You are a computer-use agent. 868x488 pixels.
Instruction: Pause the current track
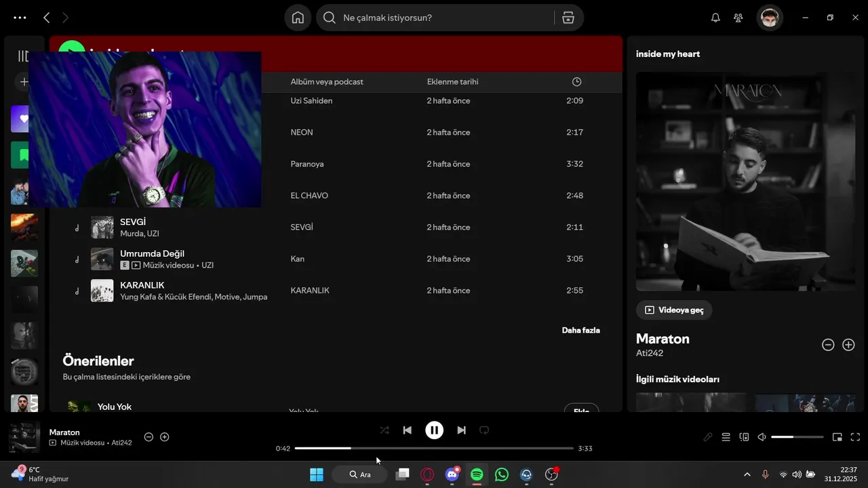[434, 430]
